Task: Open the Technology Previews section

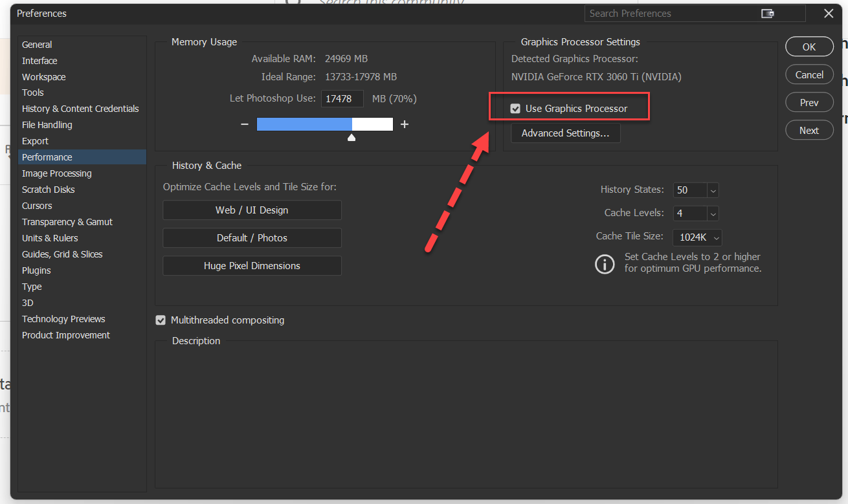Action: [x=63, y=319]
